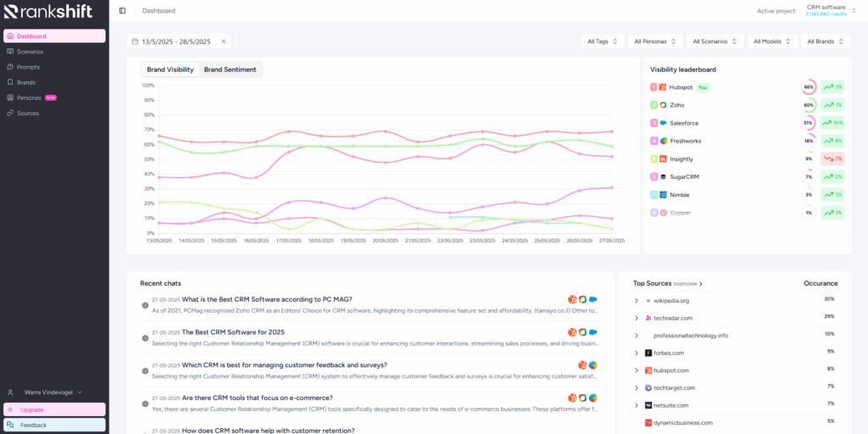Image resolution: width=868 pixels, height=434 pixels.
Task: Click the Insightly 7% downward trend badge
Action: 832,159
